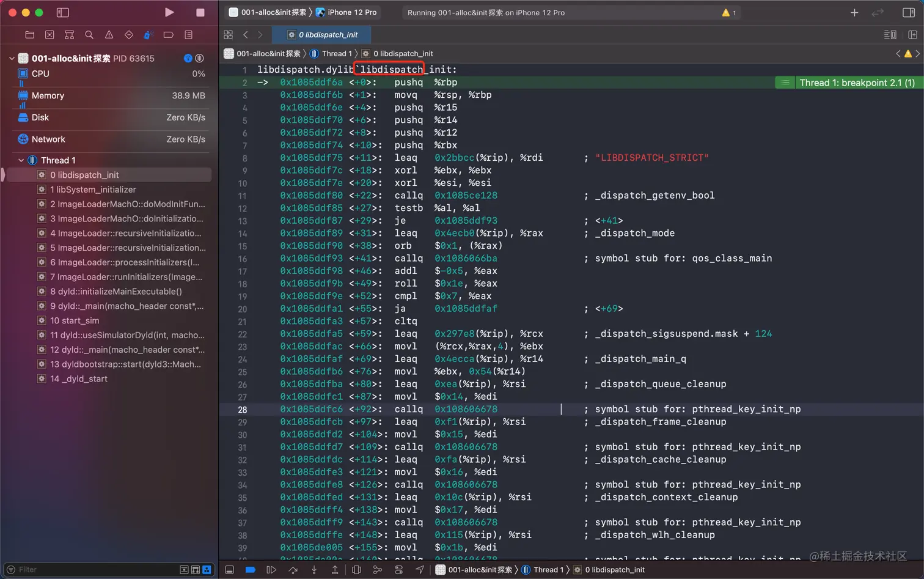
Task: Click 0 libdispatch_init in editor jump bar
Action: 397,54
